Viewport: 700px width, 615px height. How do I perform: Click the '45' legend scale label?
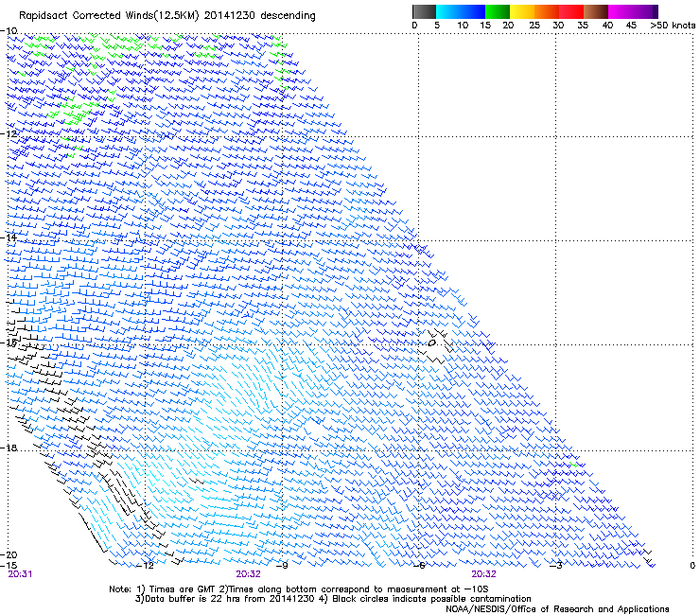coord(631,25)
